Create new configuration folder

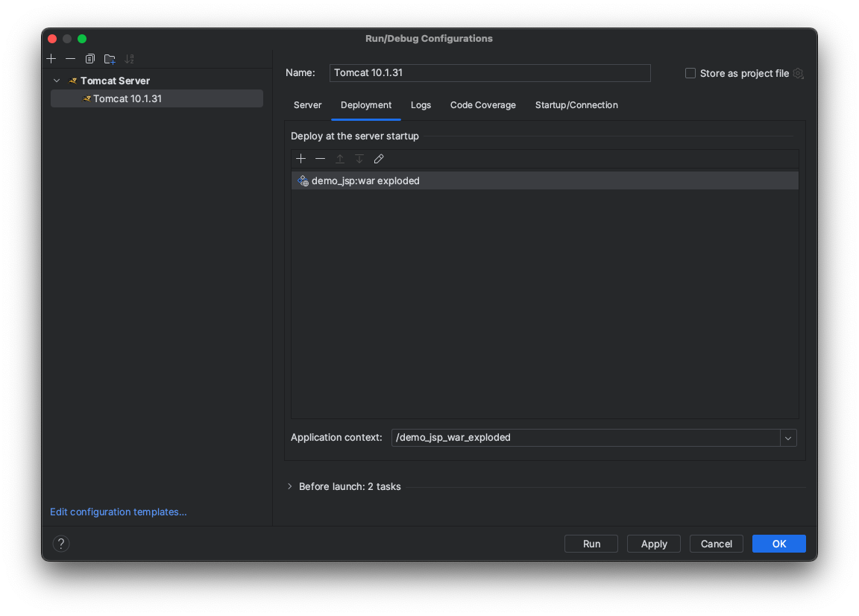coord(110,59)
